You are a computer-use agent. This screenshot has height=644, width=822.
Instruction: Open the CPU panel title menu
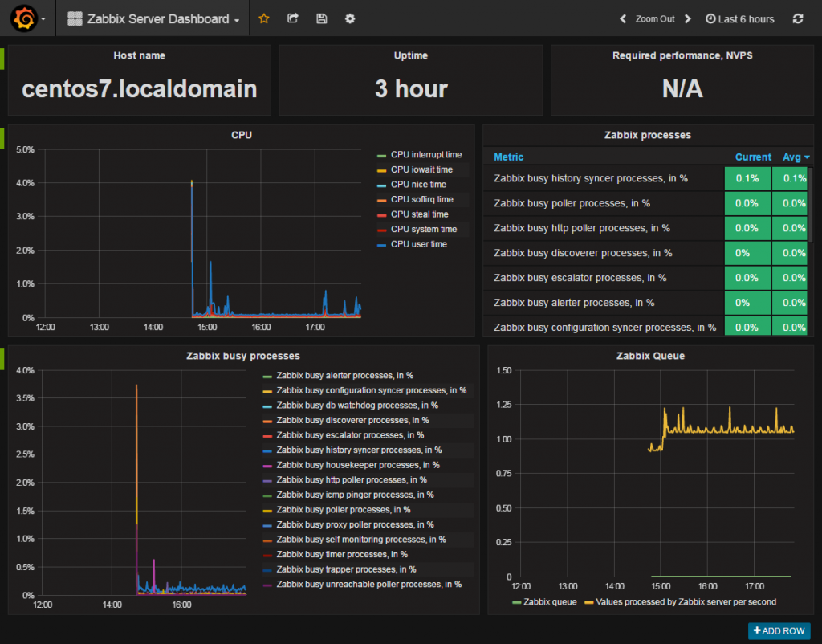tap(242, 135)
